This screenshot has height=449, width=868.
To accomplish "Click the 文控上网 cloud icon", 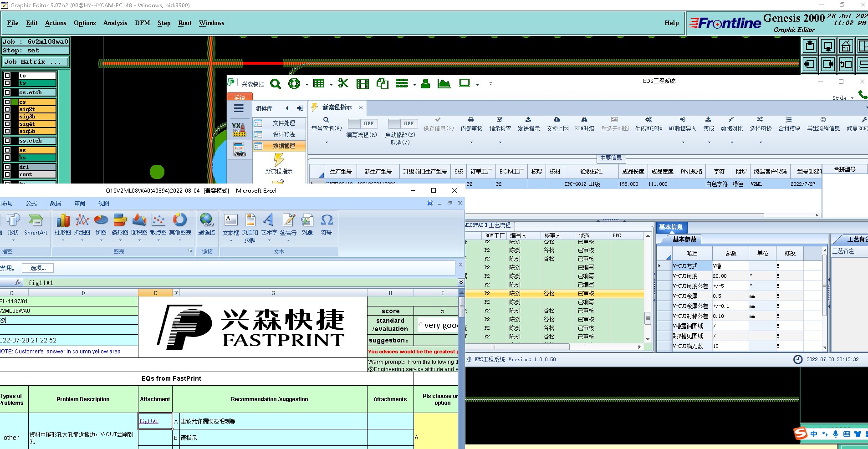I will coord(557,119).
